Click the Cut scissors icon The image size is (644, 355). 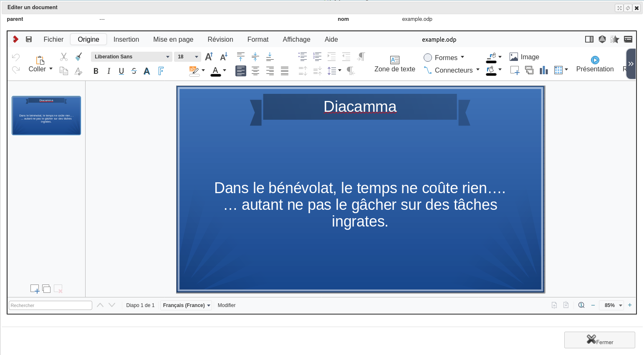[64, 57]
